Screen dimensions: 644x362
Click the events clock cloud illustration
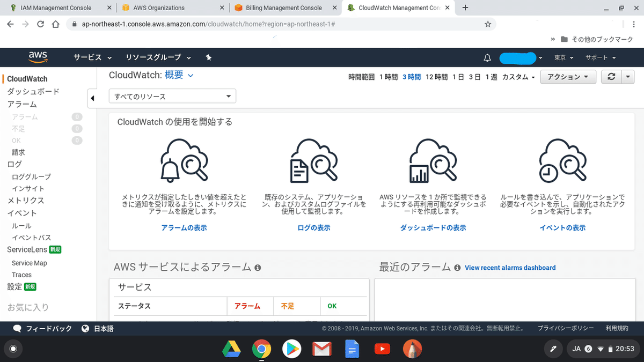tap(562, 160)
